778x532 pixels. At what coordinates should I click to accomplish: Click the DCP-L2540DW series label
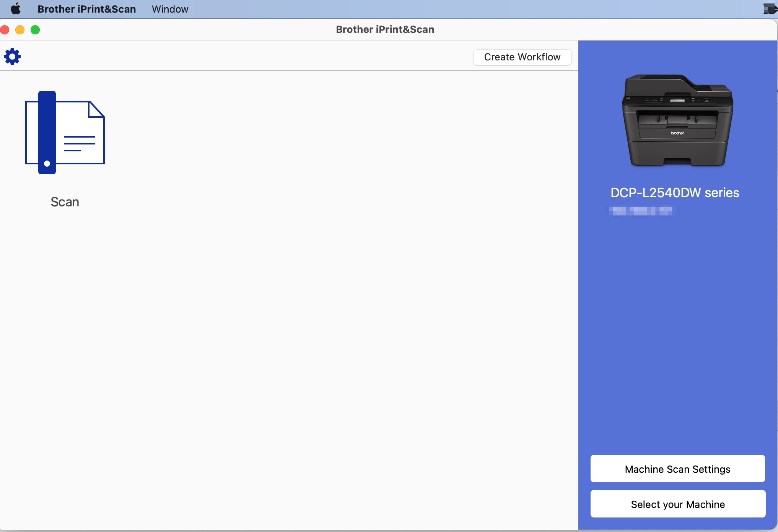674,193
